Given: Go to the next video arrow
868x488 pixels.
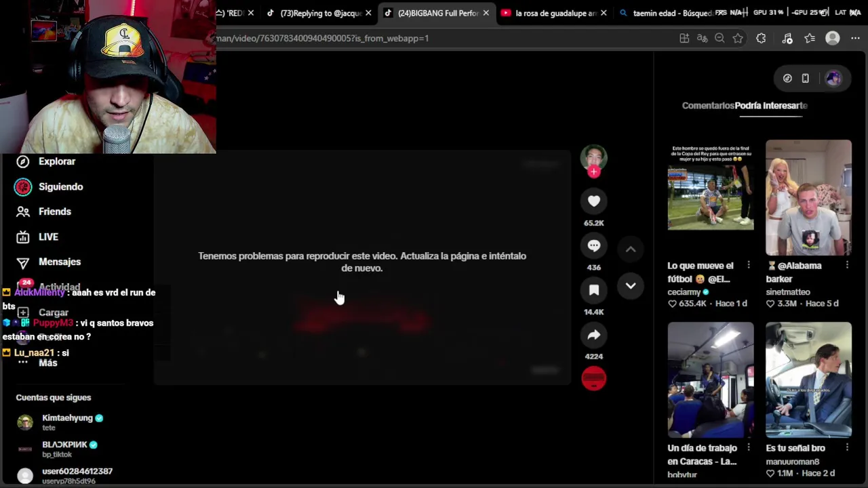Looking at the screenshot, I should point(631,286).
